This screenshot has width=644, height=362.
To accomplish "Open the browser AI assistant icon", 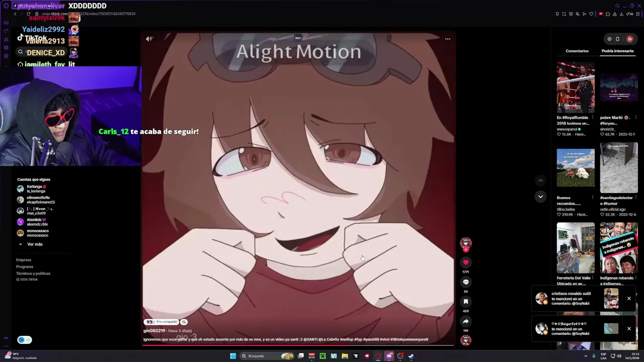I will (x=630, y=14).
